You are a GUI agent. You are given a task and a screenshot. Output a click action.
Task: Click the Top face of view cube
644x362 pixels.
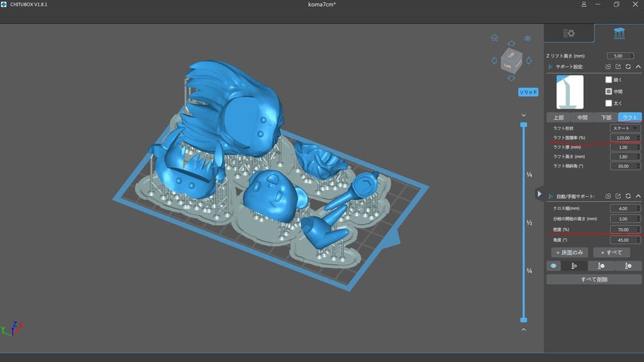coord(511,54)
